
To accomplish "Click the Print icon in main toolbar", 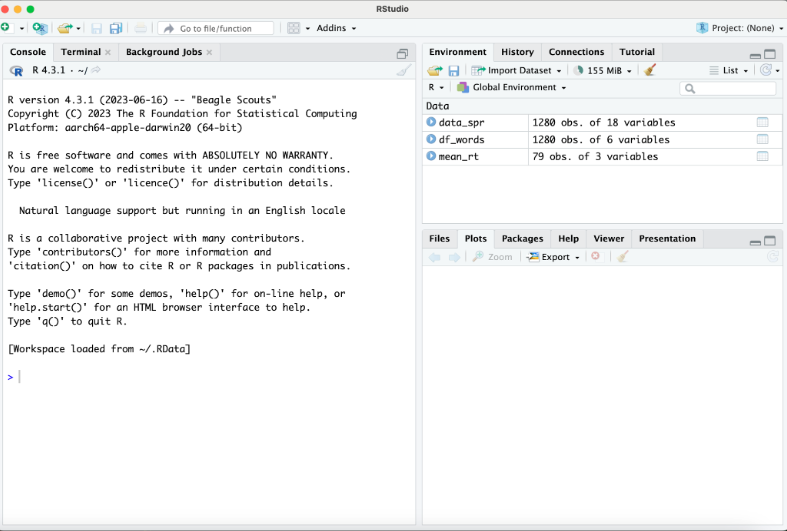I will point(141,28).
